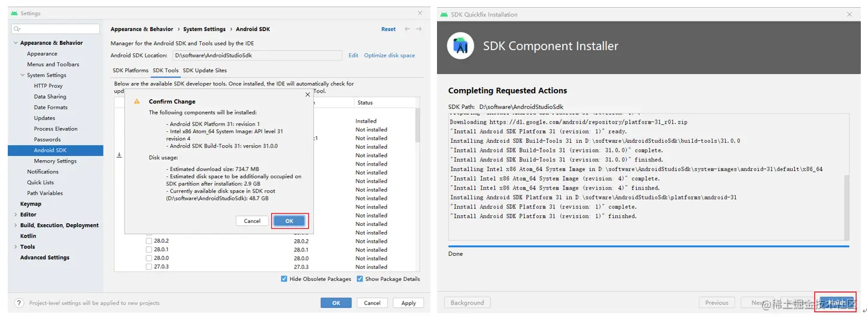
Task: Click Cancel at the bottom of Settings
Action: tap(372, 303)
